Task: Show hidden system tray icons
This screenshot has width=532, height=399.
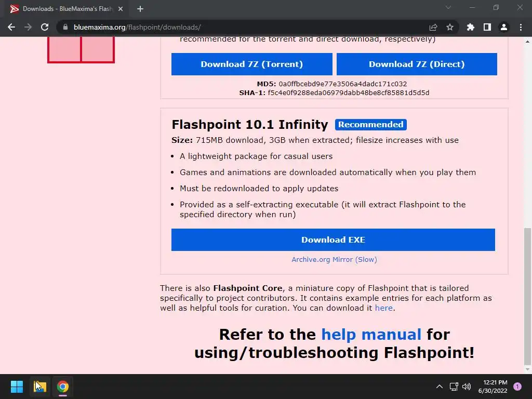Action: pos(440,387)
